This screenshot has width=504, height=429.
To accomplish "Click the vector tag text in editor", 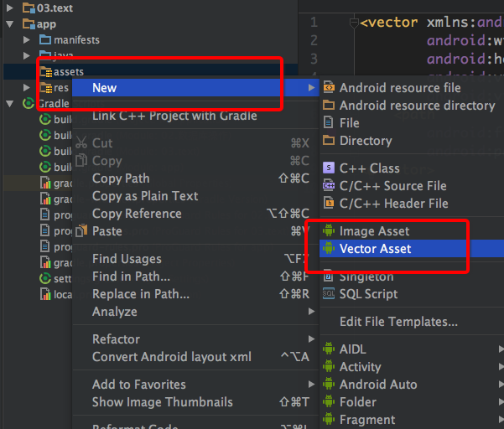I will pos(389,23).
